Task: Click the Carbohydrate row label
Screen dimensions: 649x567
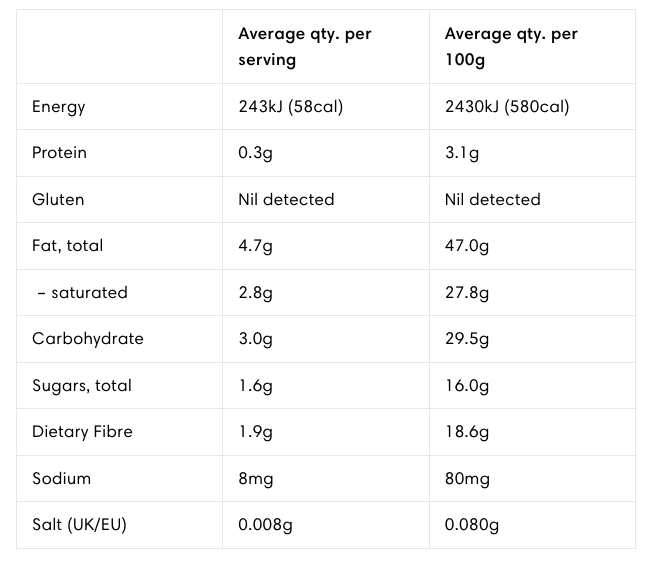Action: tap(87, 338)
